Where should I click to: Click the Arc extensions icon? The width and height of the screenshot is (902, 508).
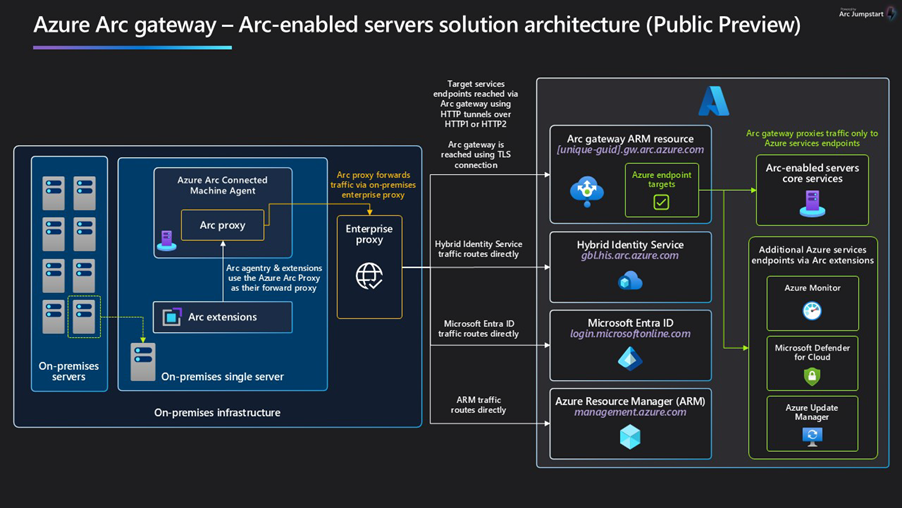(x=171, y=317)
